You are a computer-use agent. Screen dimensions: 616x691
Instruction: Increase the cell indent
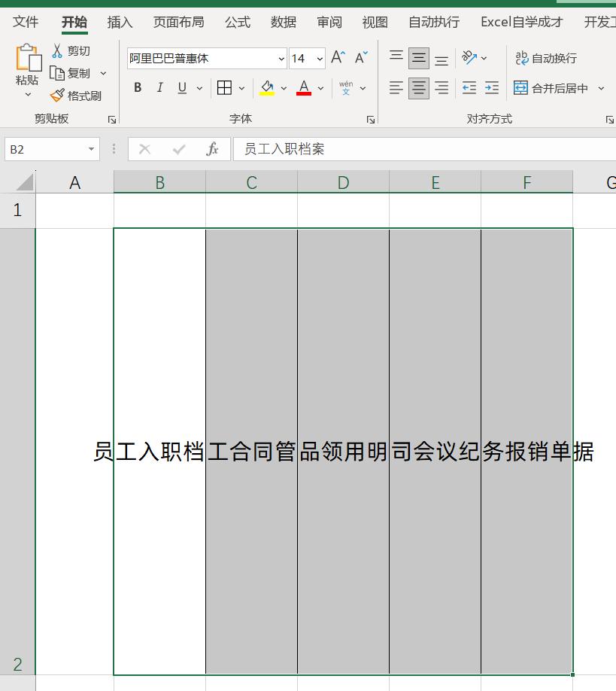click(492, 88)
